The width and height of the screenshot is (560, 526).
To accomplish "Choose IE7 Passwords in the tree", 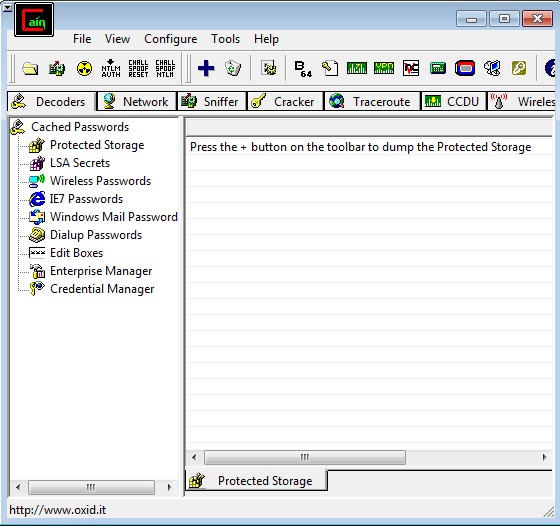I will click(86, 199).
